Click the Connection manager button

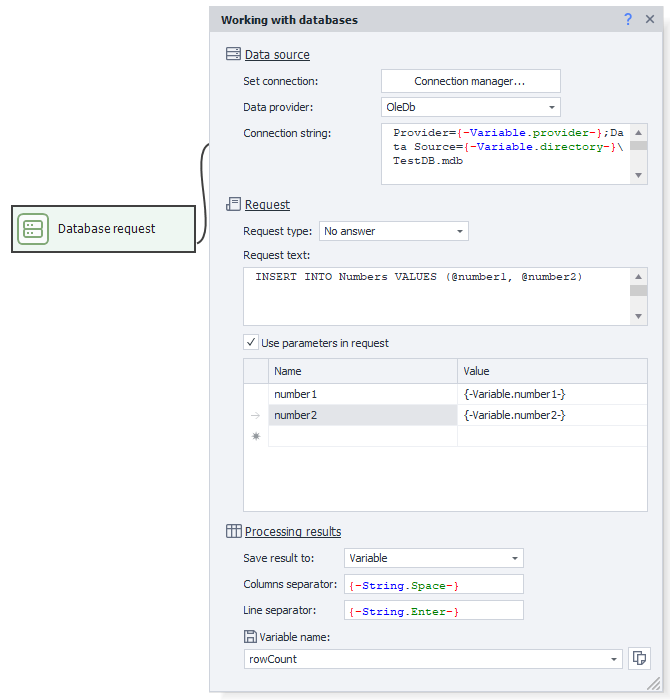(470, 81)
